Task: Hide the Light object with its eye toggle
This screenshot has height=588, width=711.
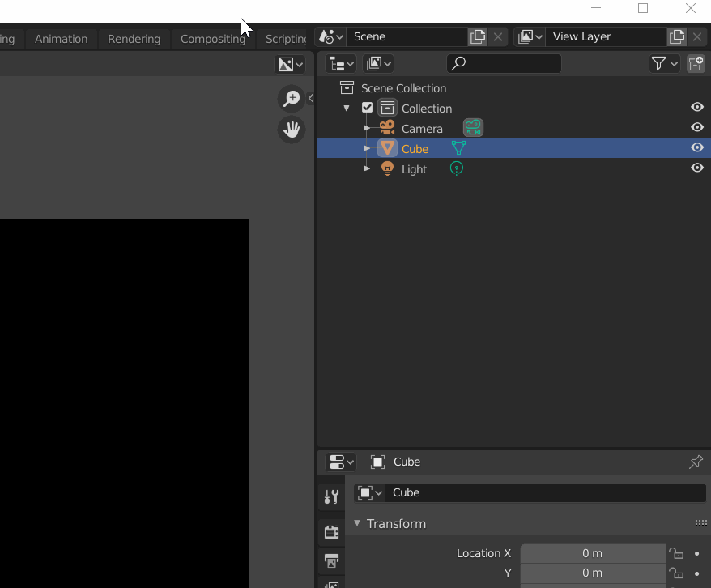Action: 696,168
